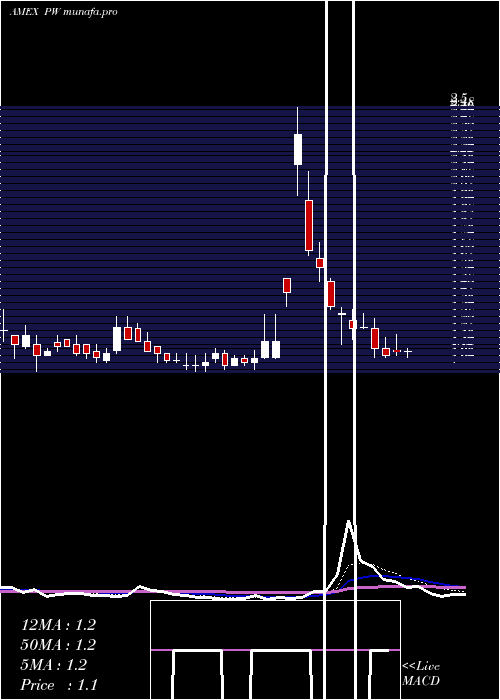Click the 'Price : 1.1' label
The height and width of the screenshot is (700, 500).
click(x=58, y=685)
